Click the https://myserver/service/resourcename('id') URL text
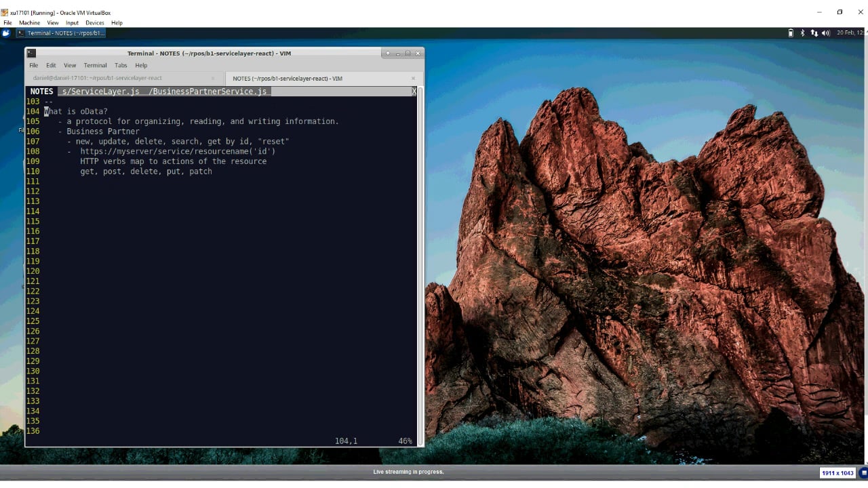Screen dimensions: 868x488 click(x=178, y=151)
